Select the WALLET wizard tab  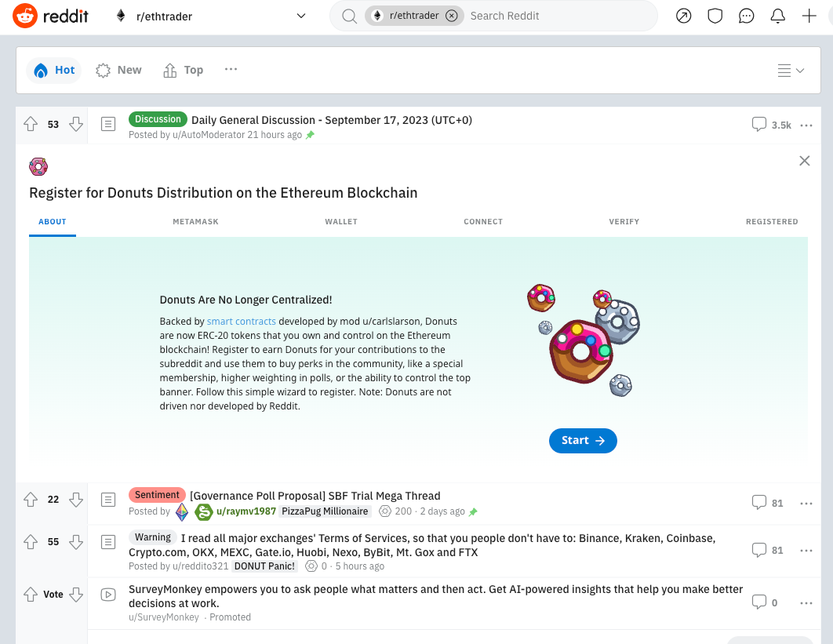point(341,221)
